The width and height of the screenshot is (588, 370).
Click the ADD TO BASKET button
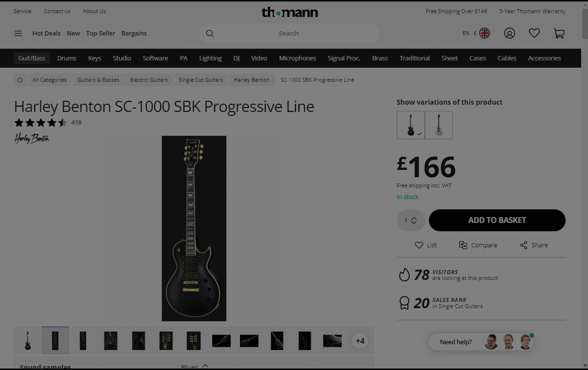point(497,220)
